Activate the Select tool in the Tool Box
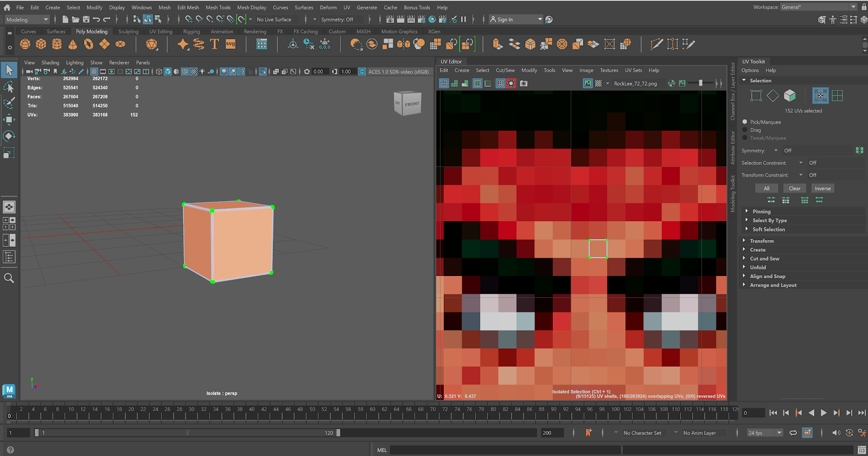Screen dimensions: 868x456 coord(9,70)
